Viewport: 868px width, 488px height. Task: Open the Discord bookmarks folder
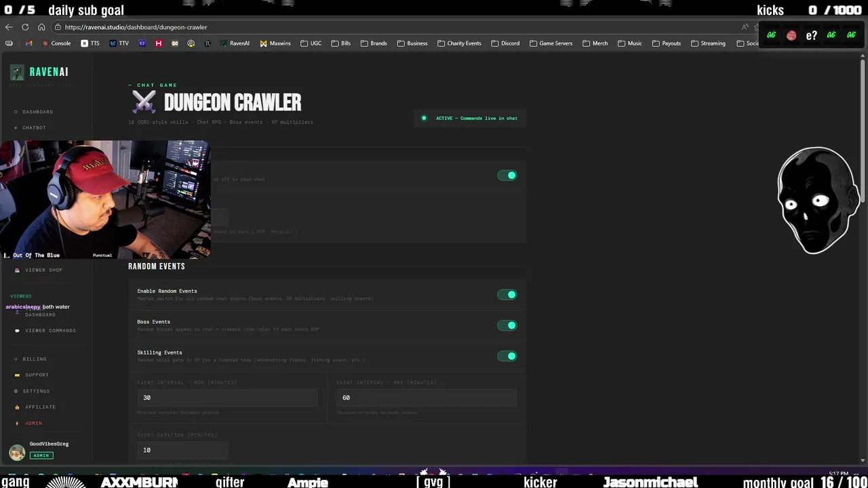[505, 43]
